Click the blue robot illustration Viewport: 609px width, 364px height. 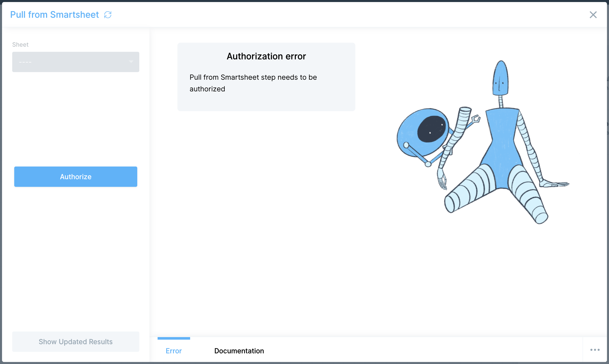click(x=483, y=142)
